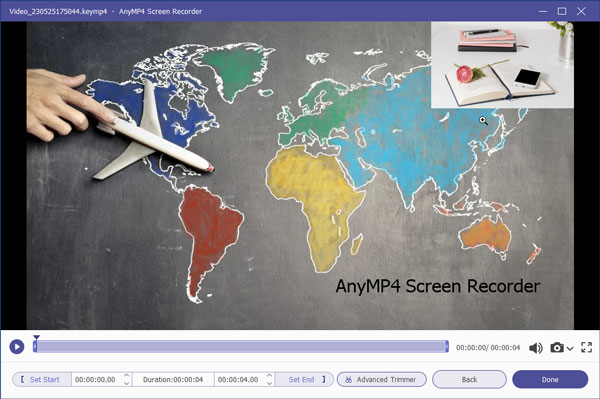The height and width of the screenshot is (399, 600).
Task: Play the recorded video preview
Action: click(x=16, y=347)
